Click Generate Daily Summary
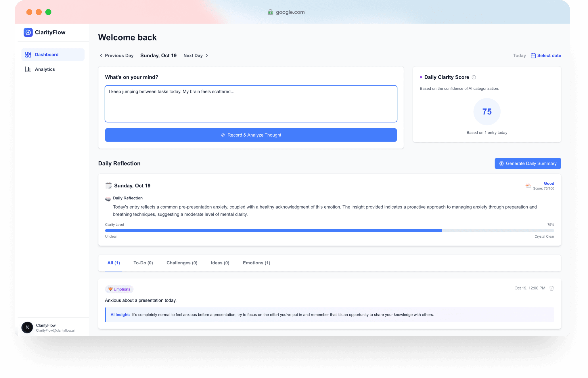Image resolution: width=588 pixels, height=378 pixels. point(528,163)
